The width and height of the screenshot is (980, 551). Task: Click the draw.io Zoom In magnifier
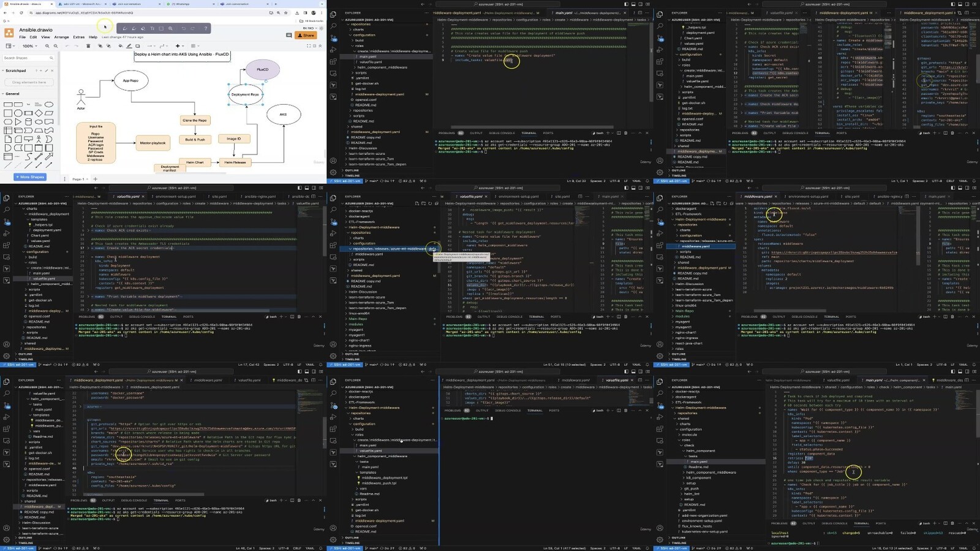(x=47, y=46)
